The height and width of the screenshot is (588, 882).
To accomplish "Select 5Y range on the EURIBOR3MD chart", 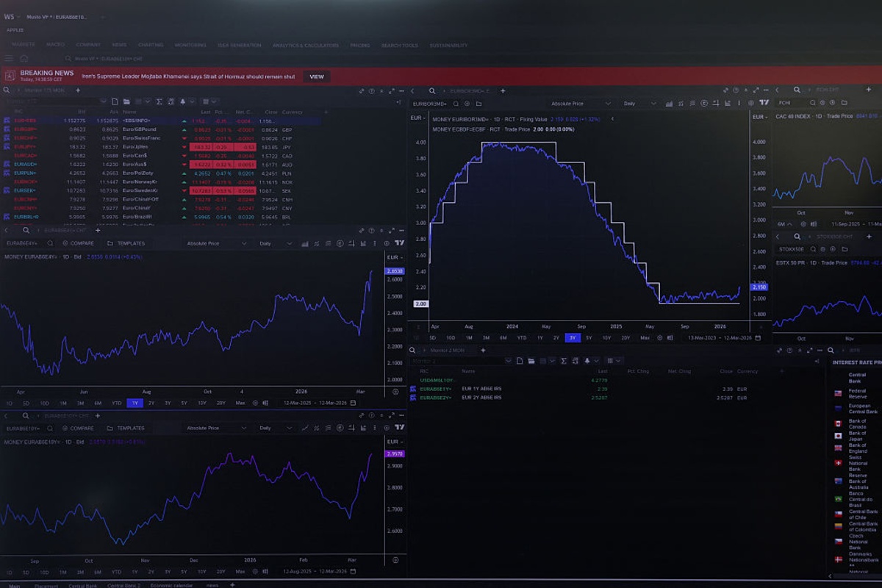I will [589, 337].
